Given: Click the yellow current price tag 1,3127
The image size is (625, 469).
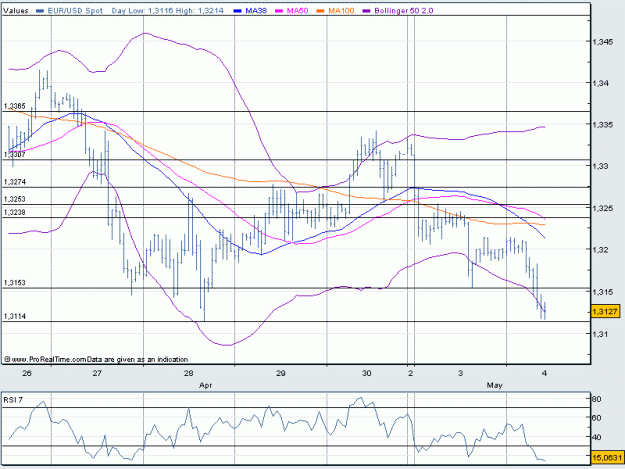Looking at the screenshot, I should point(605,311).
